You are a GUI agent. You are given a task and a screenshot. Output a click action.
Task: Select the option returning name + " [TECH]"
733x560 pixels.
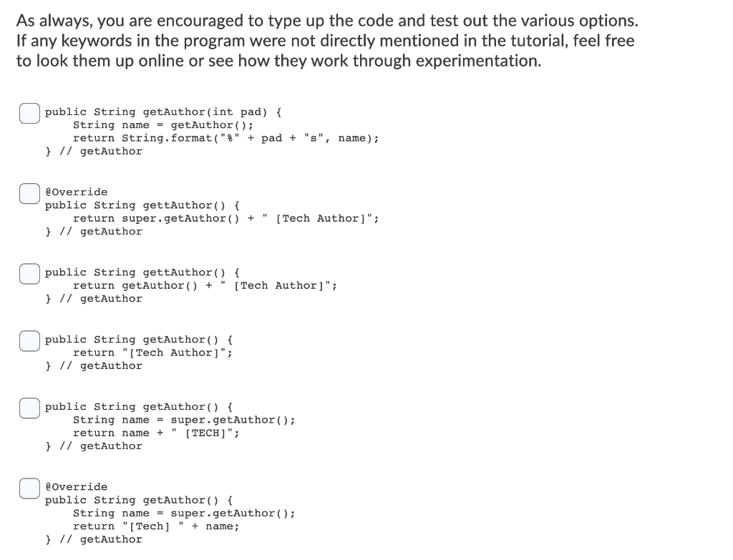[x=29, y=408]
